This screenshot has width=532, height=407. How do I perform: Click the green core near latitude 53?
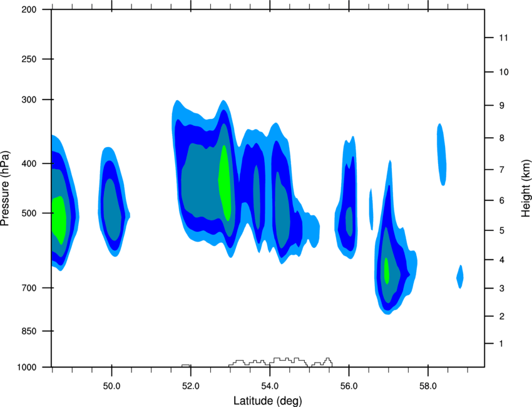coord(225,183)
